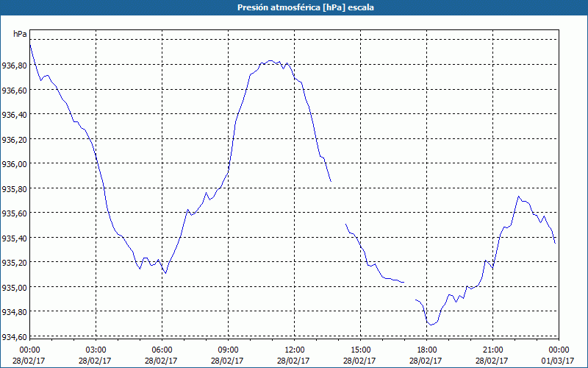588x368 pixels.
Task: Select the 936,60 axis value
Action: pos(15,90)
